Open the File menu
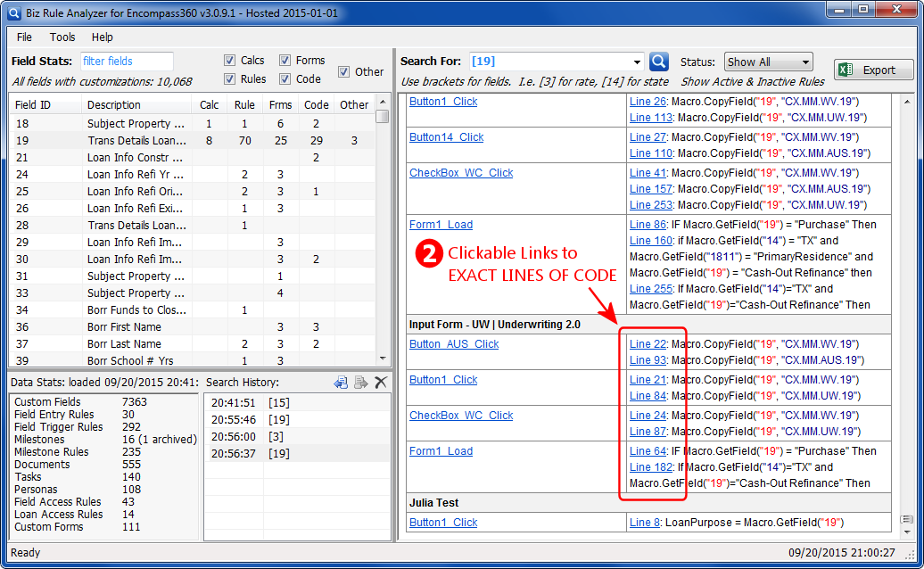This screenshot has height=569, width=924. (24, 37)
